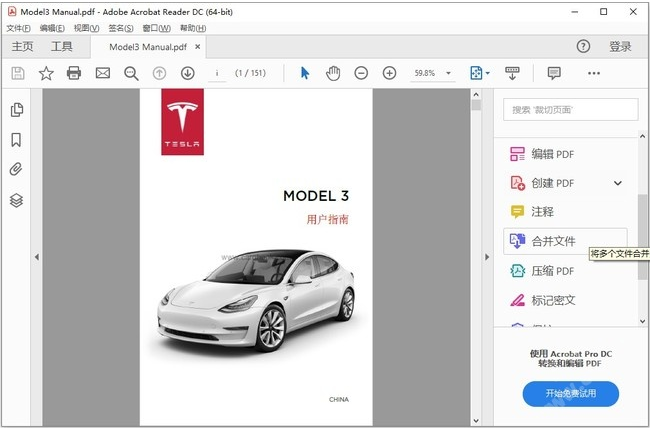
Task: Open the 59.8% zoom level dropdown
Action: tap(449, 73)
